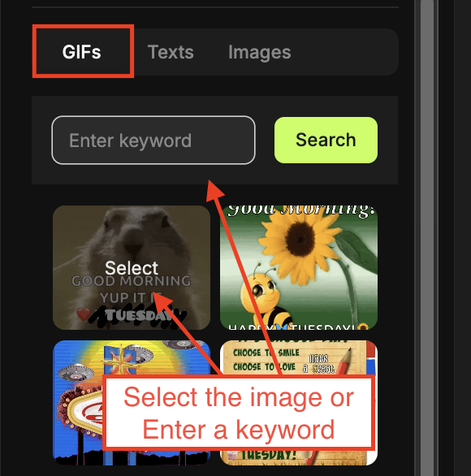Click the green Search button
This screenshot has height=476, width=471.
326,140
